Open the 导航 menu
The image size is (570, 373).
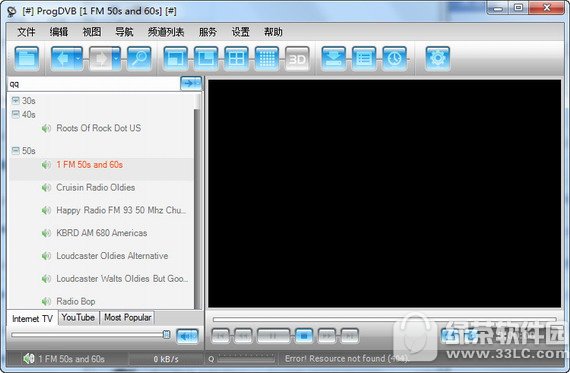coord(124,32)
